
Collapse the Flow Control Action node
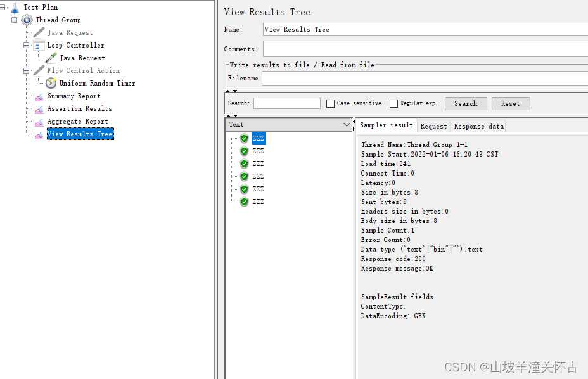coord(26,70)
